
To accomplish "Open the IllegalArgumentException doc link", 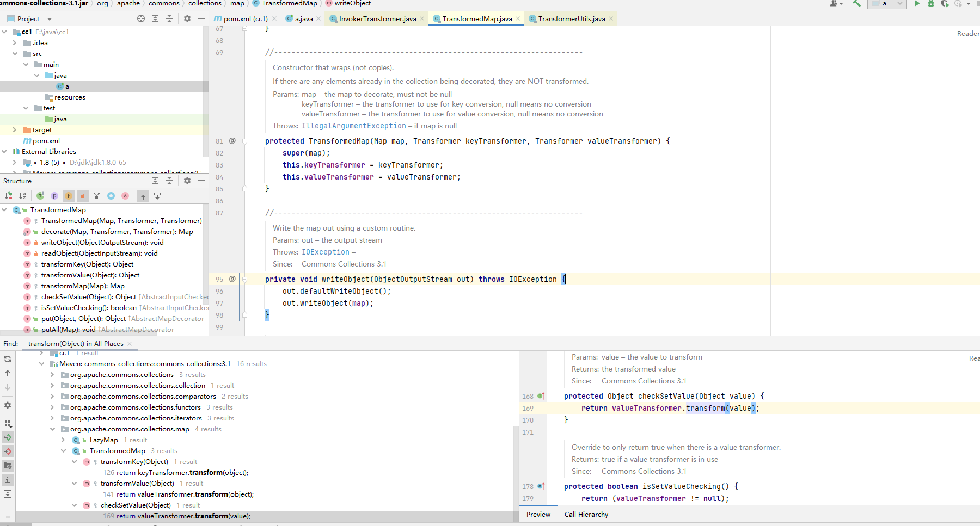I will coord(354,126).
